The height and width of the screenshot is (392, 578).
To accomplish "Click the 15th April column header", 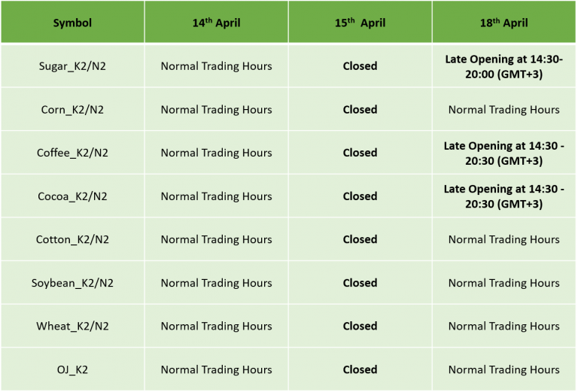I will [x=360, y=22].
